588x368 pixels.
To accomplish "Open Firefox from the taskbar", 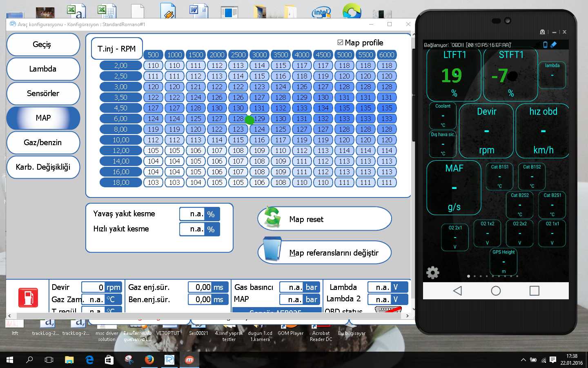I will click(x=149, y=360).
